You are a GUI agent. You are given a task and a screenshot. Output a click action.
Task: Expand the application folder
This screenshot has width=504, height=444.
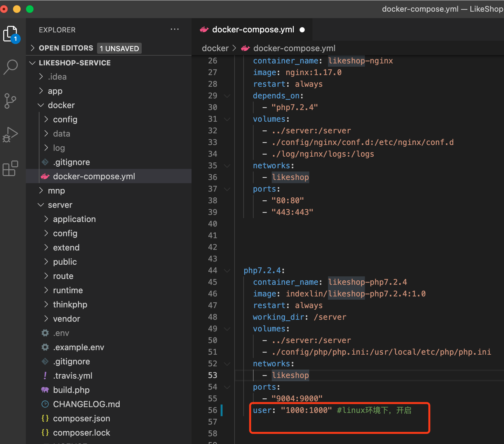click(x=46, y=219)
